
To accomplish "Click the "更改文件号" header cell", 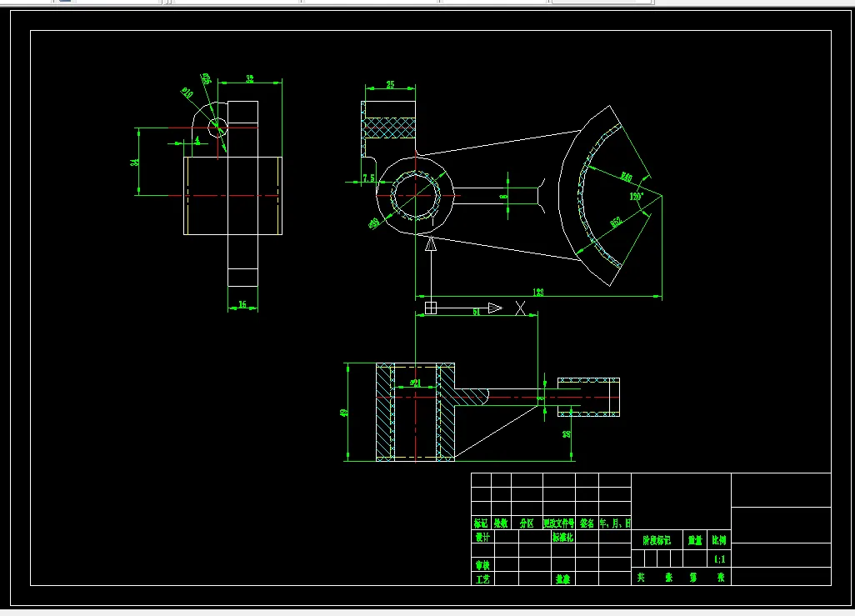I will (559, 523).
